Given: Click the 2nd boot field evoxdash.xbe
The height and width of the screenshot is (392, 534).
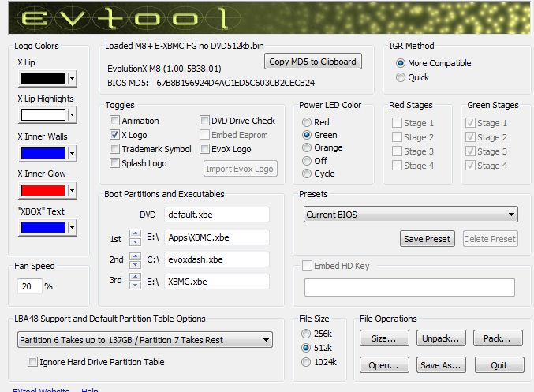Looking at the screenshot, I should 217,259.
